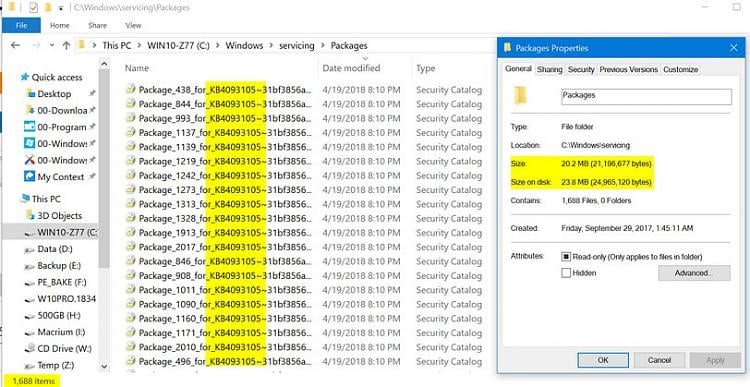Image resolution: width=750 pixels, height=387 pixels.
Task: Switch to the Security tab in Properties
Action: [581, 69]
